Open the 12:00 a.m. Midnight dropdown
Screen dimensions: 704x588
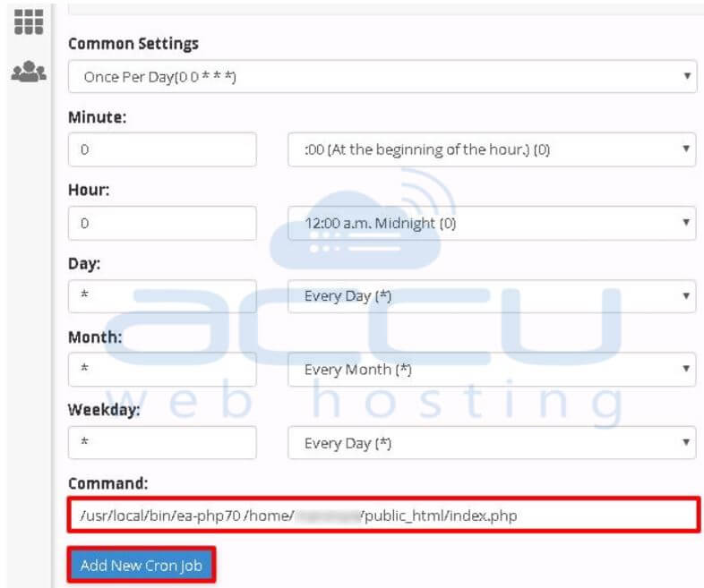point(492,223)
